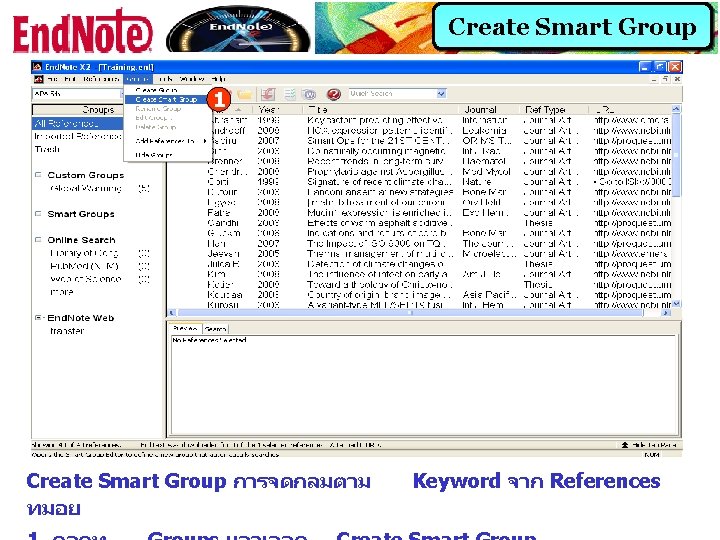Click the red help question mark icon
Screen dimensions: 720x540
tap(334, 94)
